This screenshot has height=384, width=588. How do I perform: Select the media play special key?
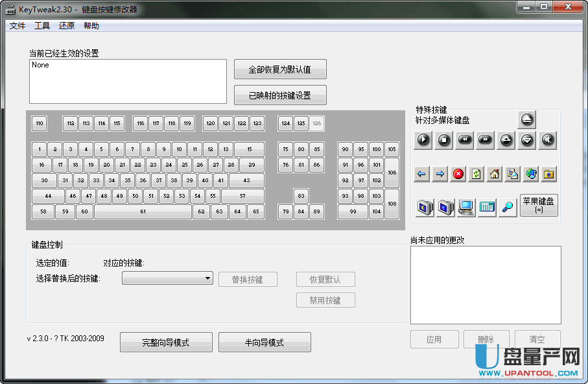pos(423,140)
